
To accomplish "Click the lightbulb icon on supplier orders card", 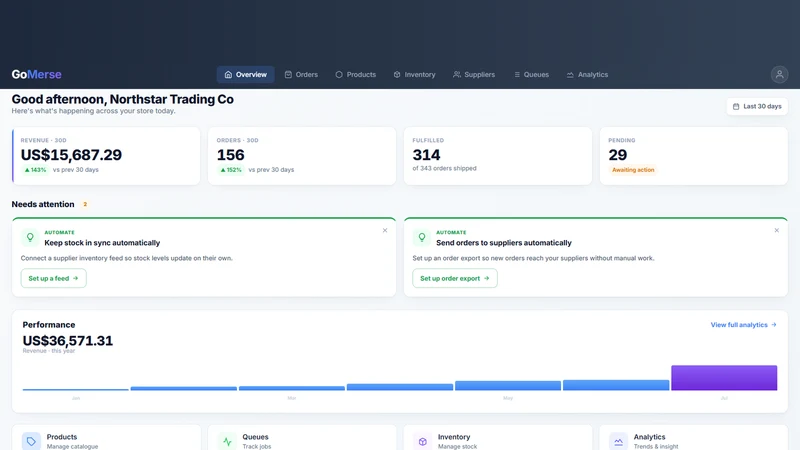I will 422,237.
